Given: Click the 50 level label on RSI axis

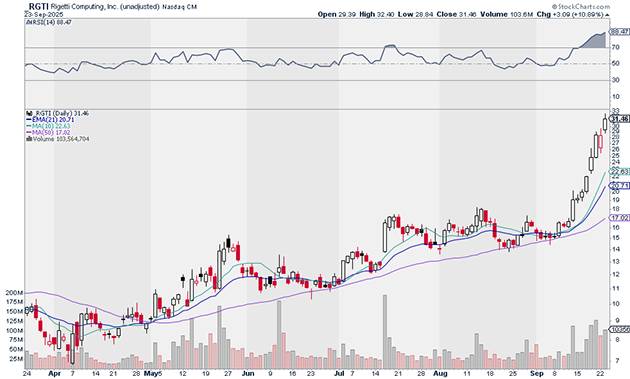Looking at the screenshot, I should (615, 64).
